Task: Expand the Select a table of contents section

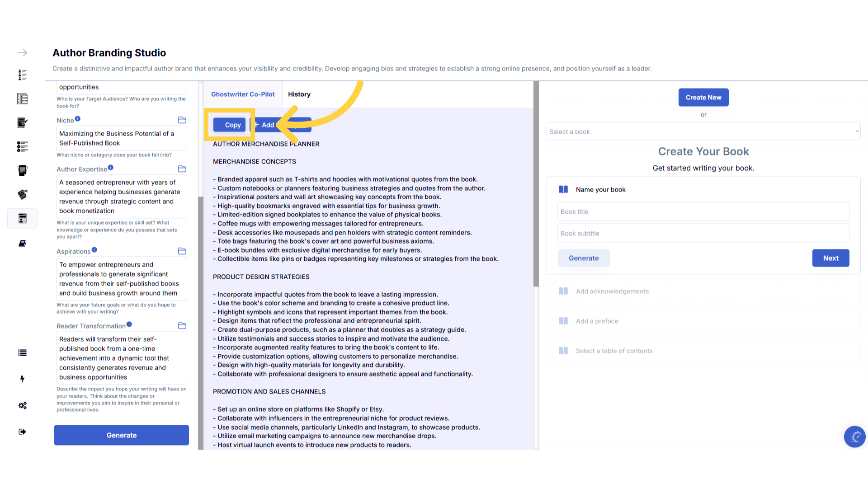Action: click(614, 351)
